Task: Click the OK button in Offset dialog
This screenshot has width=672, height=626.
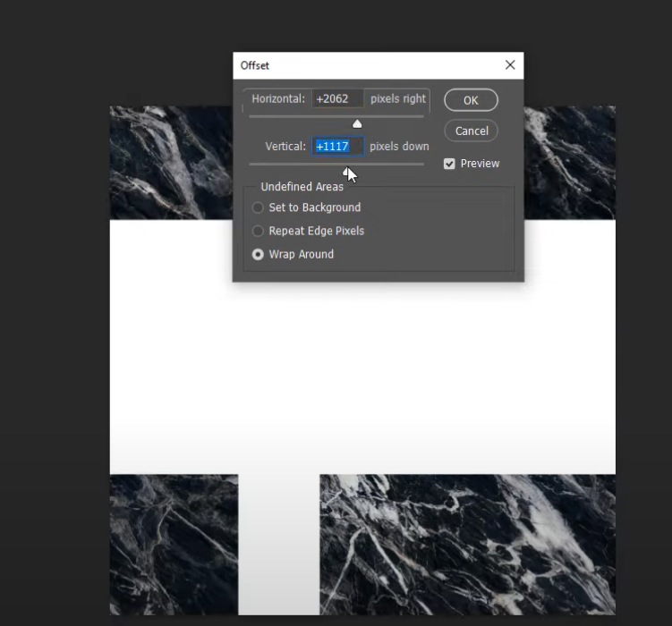Action: 471,100
